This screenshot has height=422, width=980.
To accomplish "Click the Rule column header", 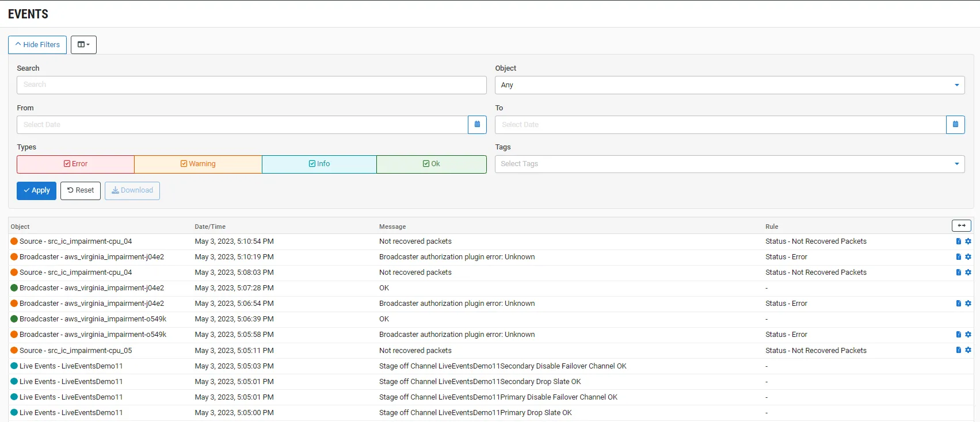I will (x=772, y=227).
